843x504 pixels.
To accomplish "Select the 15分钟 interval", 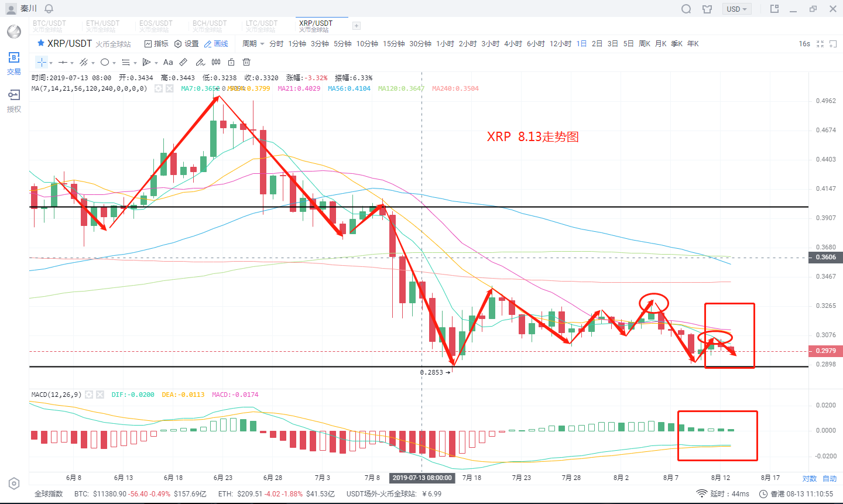I will (x=394, y=44).
